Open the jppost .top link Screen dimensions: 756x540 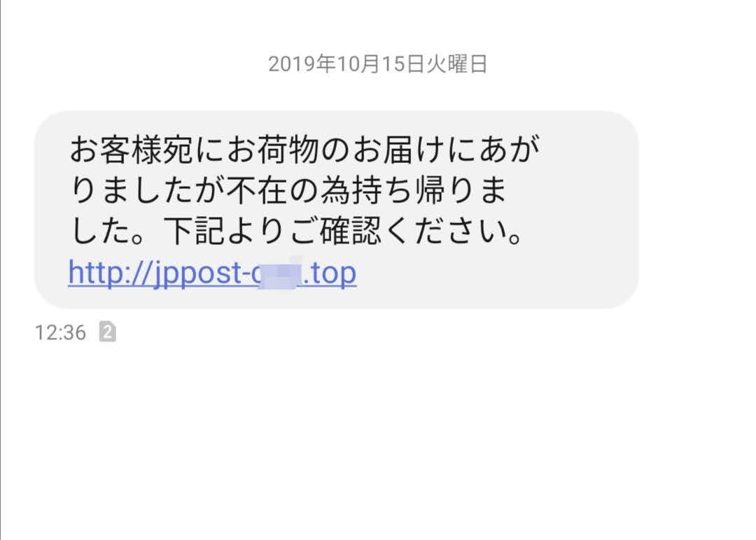212,273
